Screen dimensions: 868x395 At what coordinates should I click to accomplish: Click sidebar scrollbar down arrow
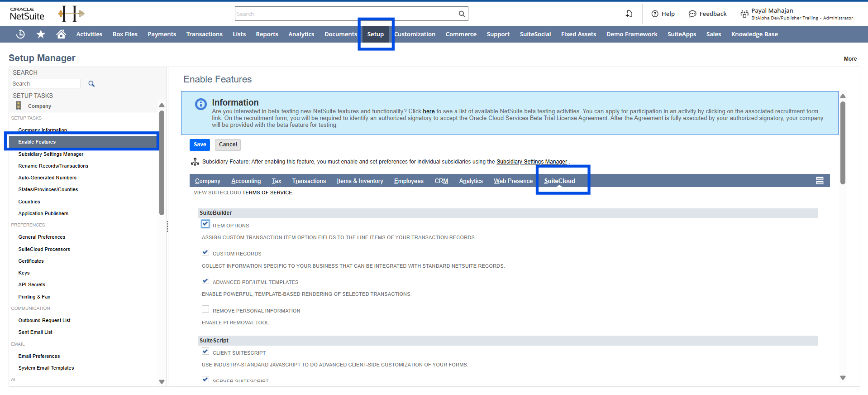[x=162, y=382]
